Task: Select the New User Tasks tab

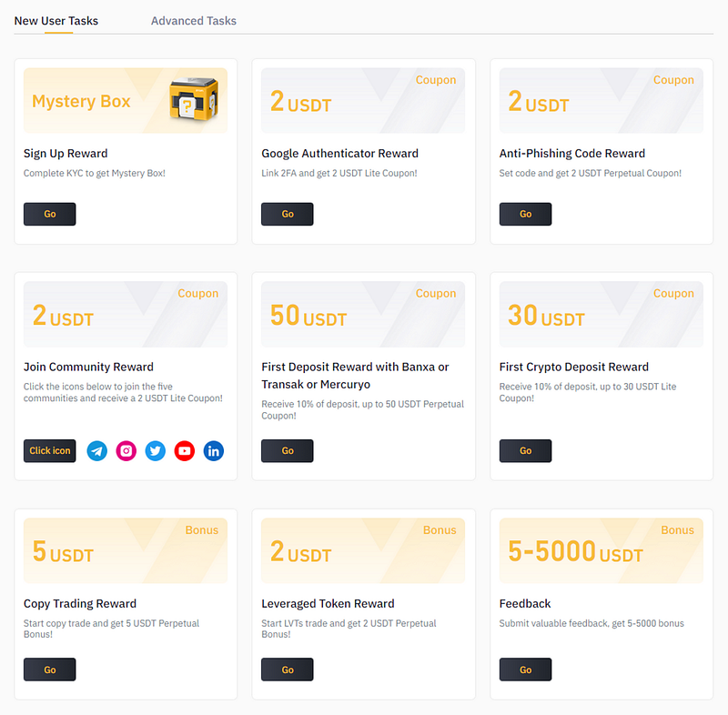Action: click(x=56, y=21)
